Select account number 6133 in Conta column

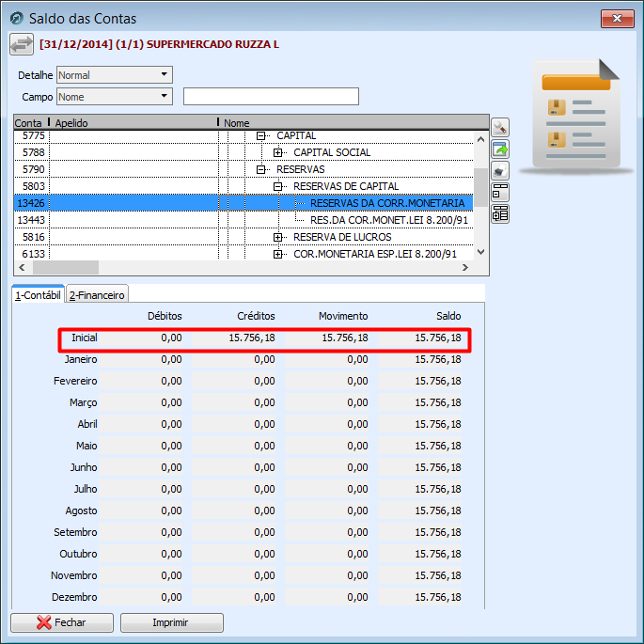(33, 254)
